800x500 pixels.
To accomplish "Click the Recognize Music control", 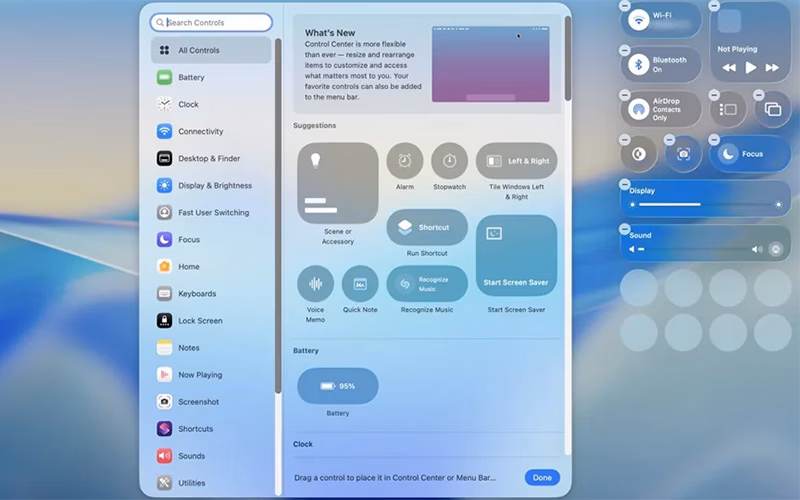I will tap(427, 284).
